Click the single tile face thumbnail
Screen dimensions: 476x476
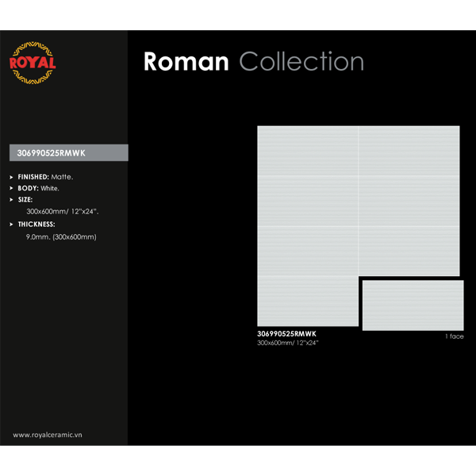(413, 305)
